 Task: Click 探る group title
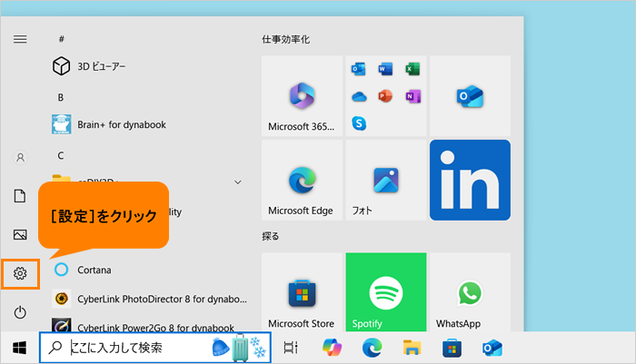point(271,236)
